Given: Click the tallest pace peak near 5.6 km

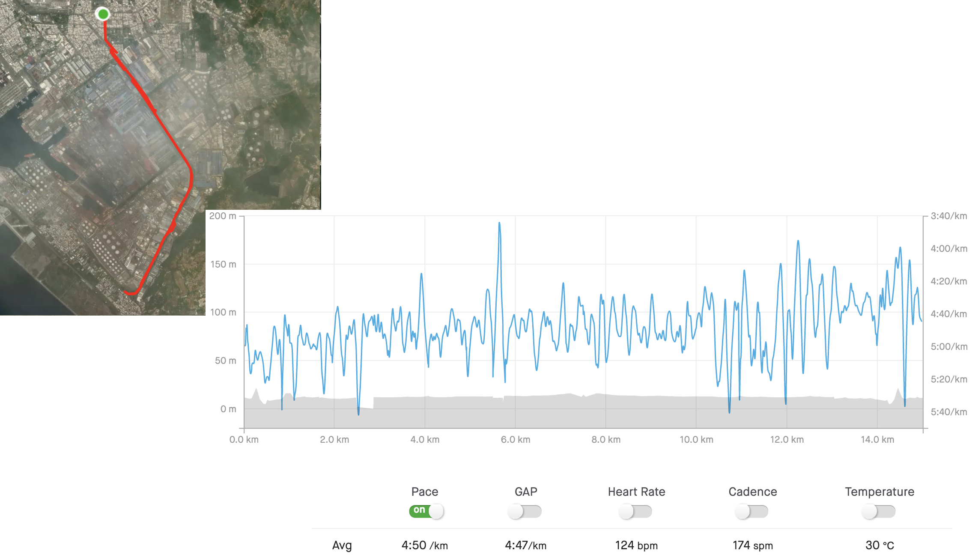Looking at the screenshot, I should [x=499, y=224].
